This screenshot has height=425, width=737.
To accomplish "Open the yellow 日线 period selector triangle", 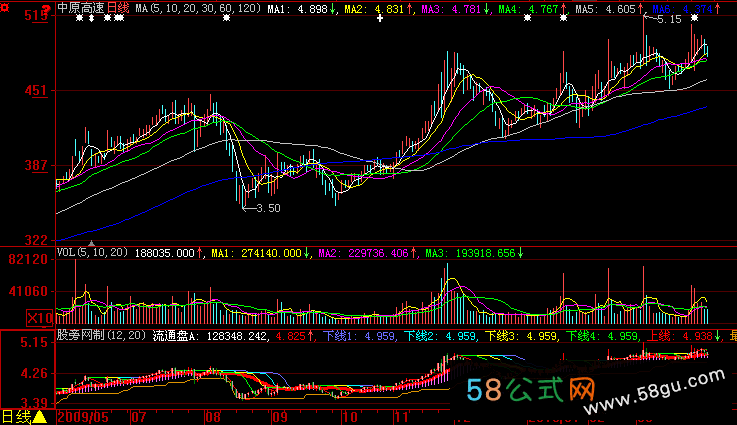I will pyautogui.click(x=40, y=417).
